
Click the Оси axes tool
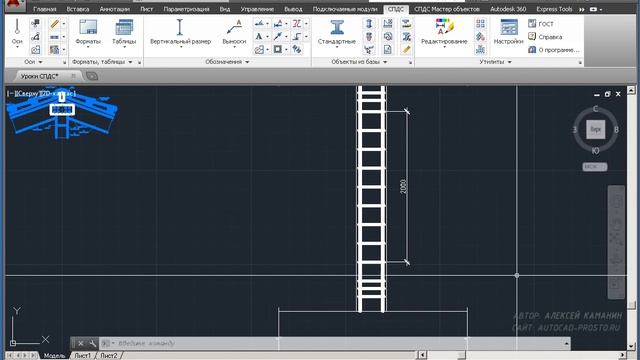pyautogui.click(x=17, y=33)
